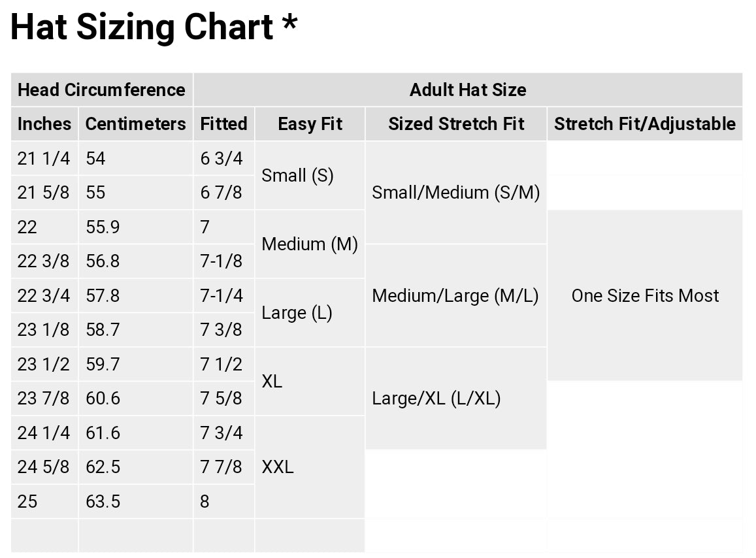Select the Small (S) easy fit cell
Viewport: 756px width, 558px height.
[x=297, y=175]
